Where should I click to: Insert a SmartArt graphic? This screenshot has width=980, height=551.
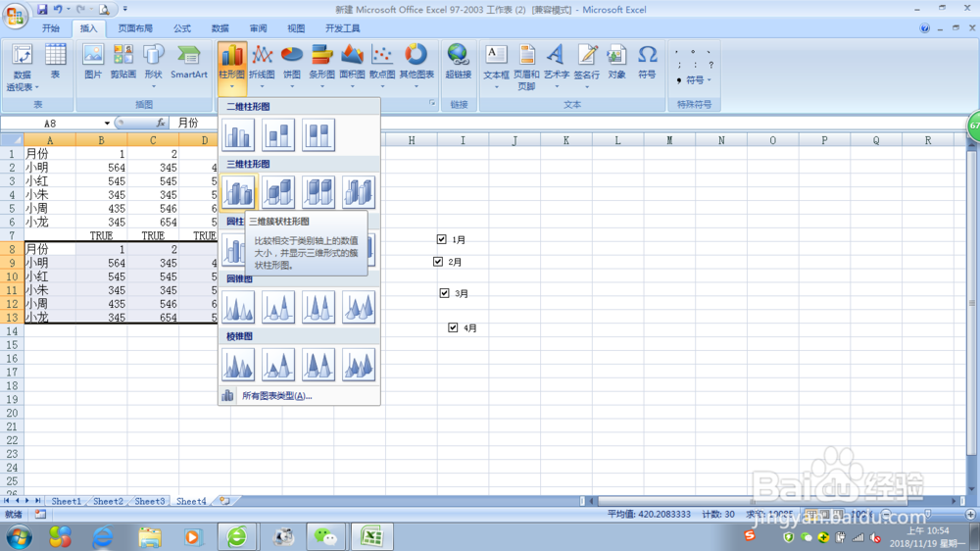pyautogui.click(x=189, y=62)
